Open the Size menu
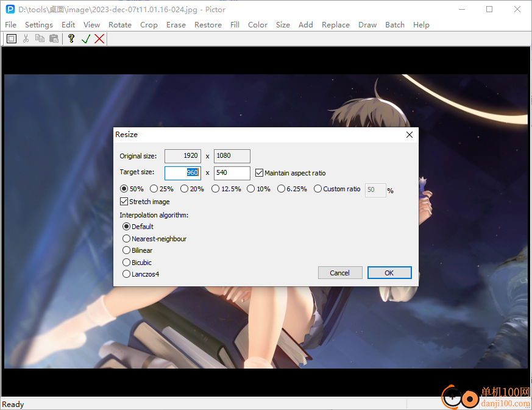The height and width of the screenshot is (410, 532). (x=283, y=25)
